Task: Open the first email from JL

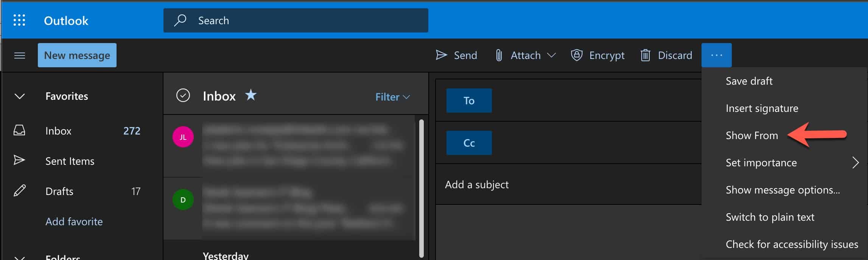Action: tap(290, 145)
